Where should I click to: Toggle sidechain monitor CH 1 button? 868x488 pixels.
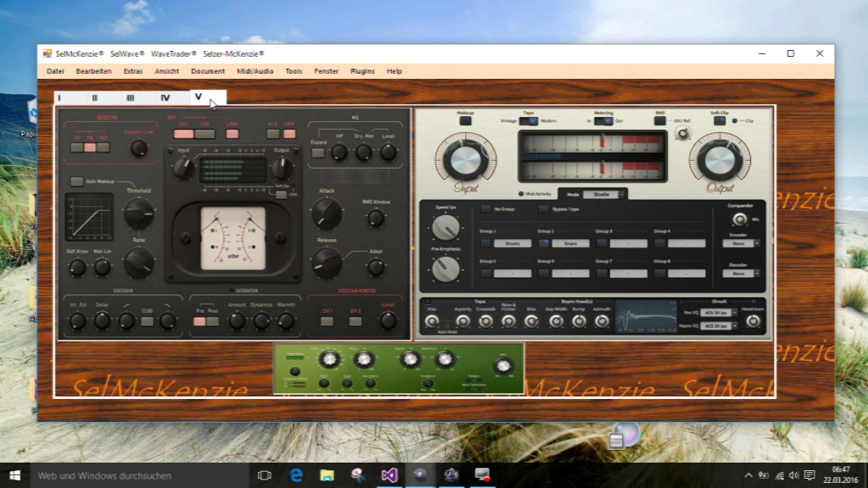[x=327, y=321]
